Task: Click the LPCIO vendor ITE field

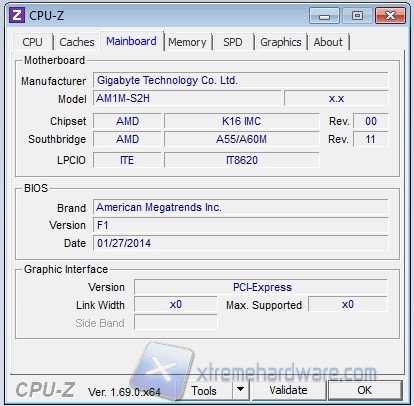Action: [127, 160]
